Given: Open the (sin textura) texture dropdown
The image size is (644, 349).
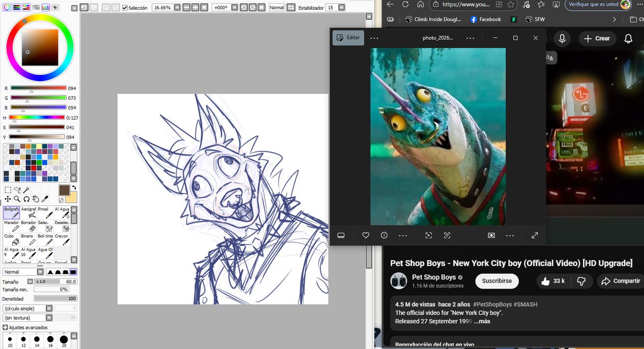Looking at the screenshot, I should 49,317.
